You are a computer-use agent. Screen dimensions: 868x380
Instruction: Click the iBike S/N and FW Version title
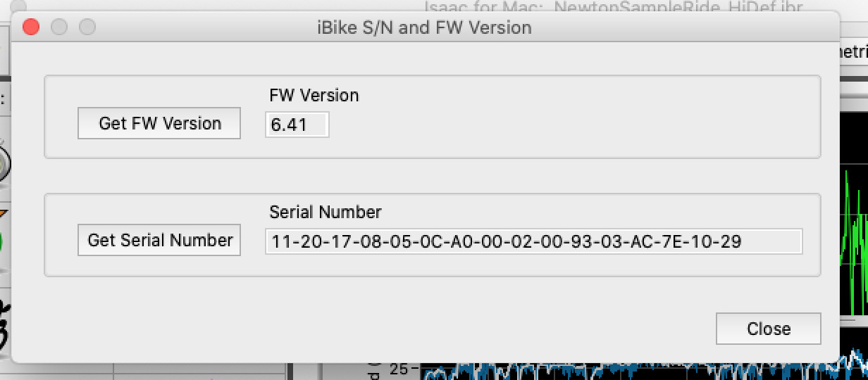424,27
